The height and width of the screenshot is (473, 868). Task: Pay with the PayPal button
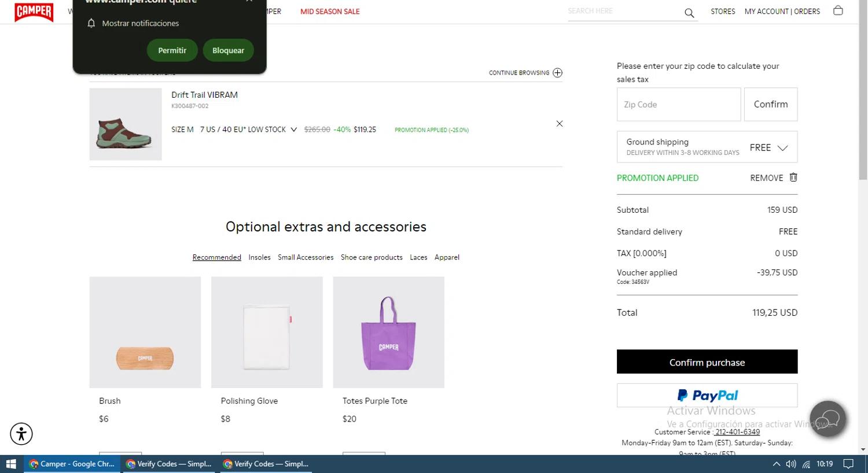point(707,396)
